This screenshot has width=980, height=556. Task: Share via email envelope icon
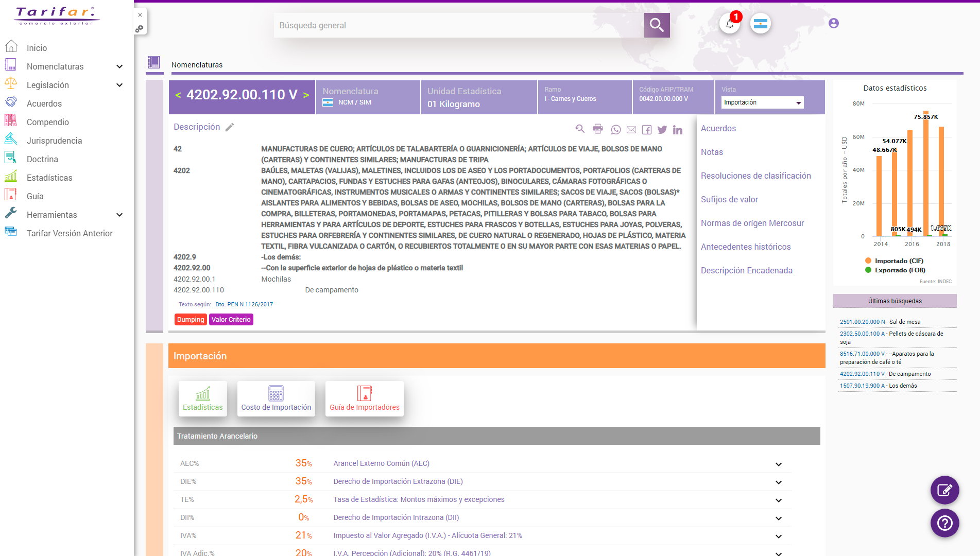[x=631, y=130]
